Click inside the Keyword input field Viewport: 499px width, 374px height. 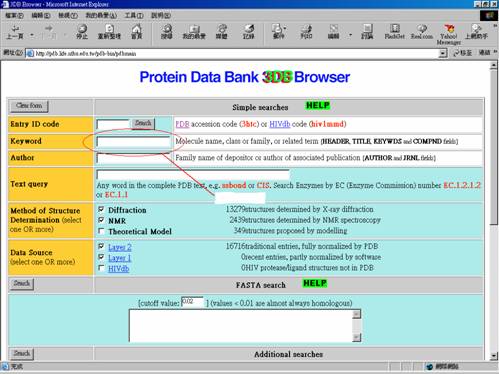click(x=133, y=141)
